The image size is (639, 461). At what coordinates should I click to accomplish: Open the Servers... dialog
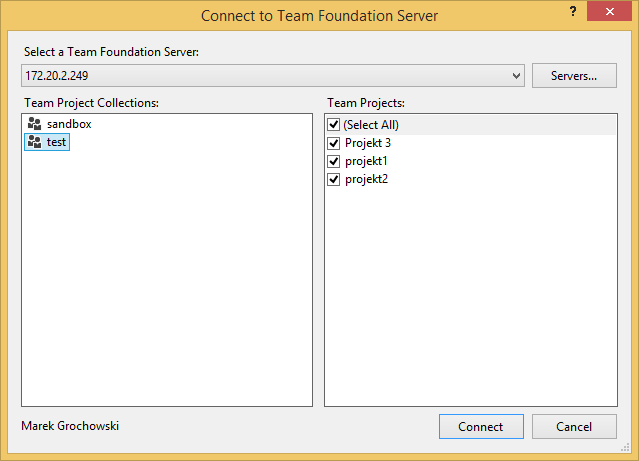[574, 75]
